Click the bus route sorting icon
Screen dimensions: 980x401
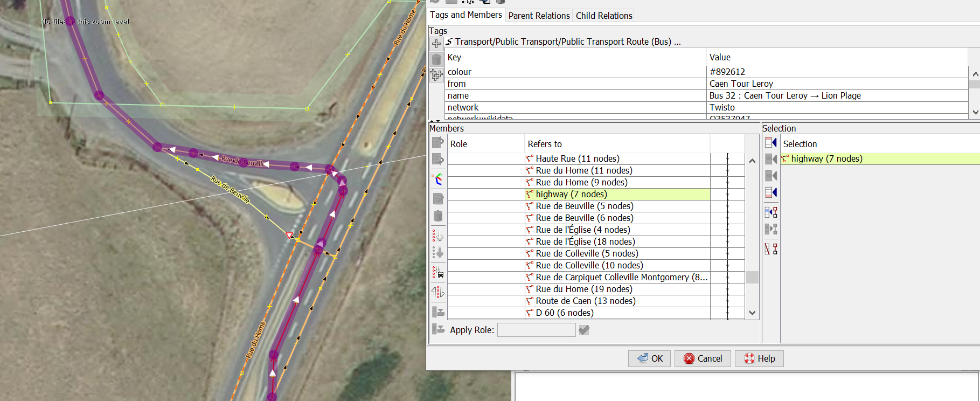[x=438, y=272]
